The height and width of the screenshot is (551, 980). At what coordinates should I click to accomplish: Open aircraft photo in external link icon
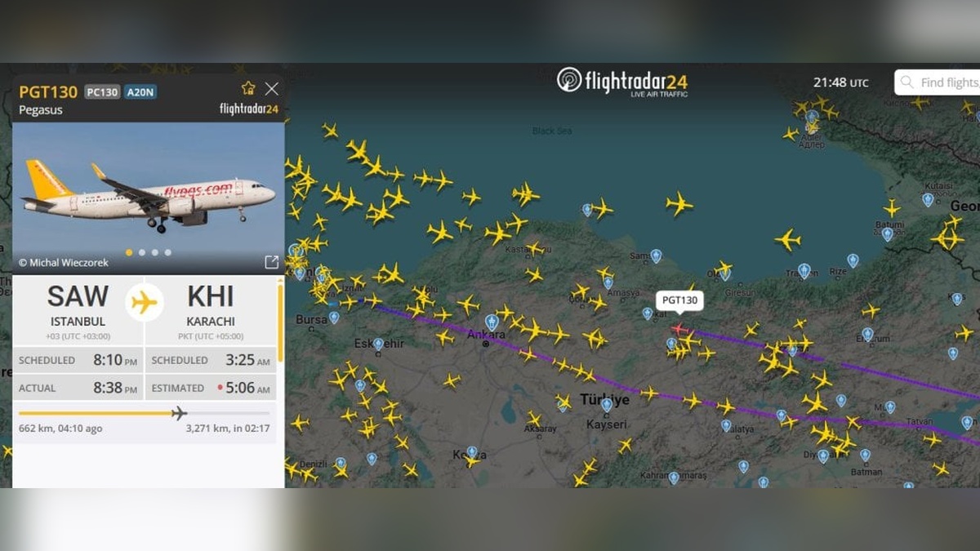[272, 262]
